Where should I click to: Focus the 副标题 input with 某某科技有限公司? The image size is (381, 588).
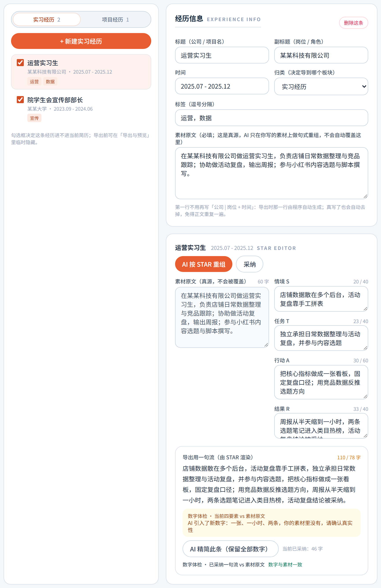tap(321, 55)
